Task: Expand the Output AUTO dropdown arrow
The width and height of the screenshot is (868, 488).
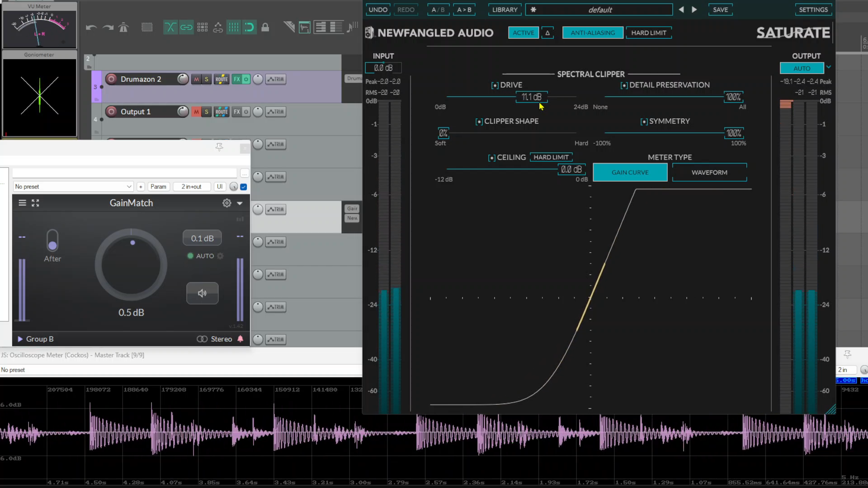Action: [x=828, y=67]
